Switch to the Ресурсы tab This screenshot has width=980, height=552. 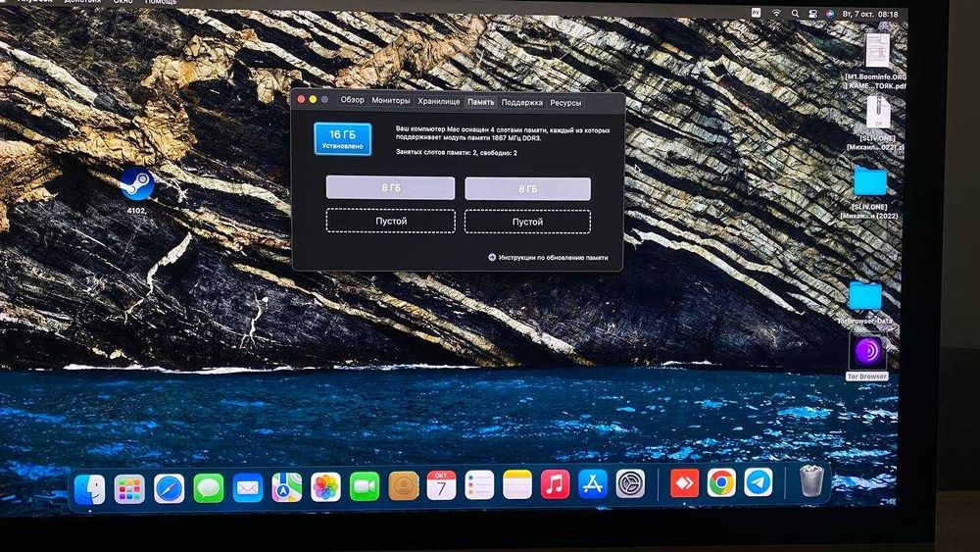[565, 103]
